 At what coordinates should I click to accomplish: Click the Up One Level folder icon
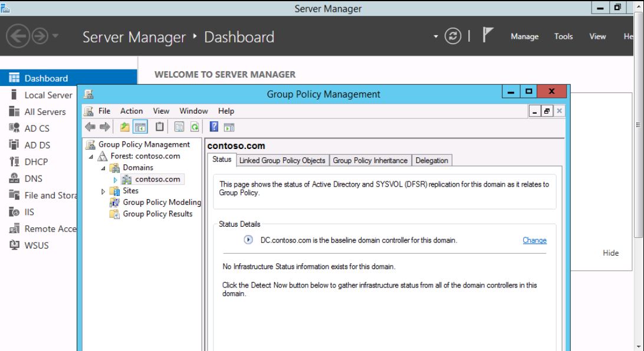125,127
